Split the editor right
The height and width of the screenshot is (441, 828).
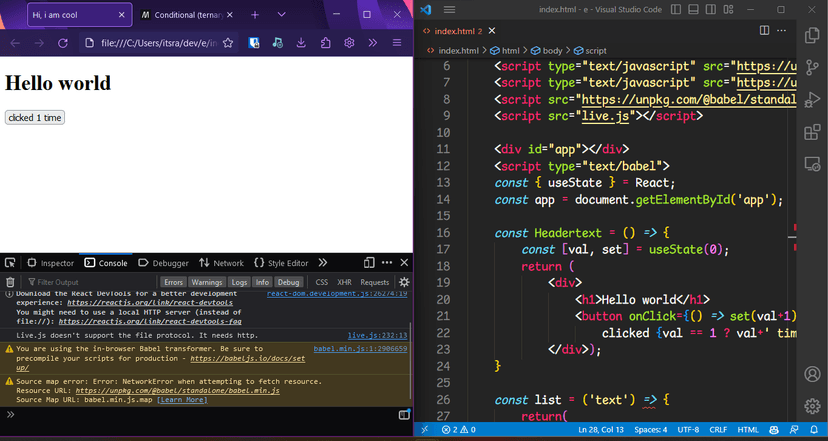[x=764, y=31]
